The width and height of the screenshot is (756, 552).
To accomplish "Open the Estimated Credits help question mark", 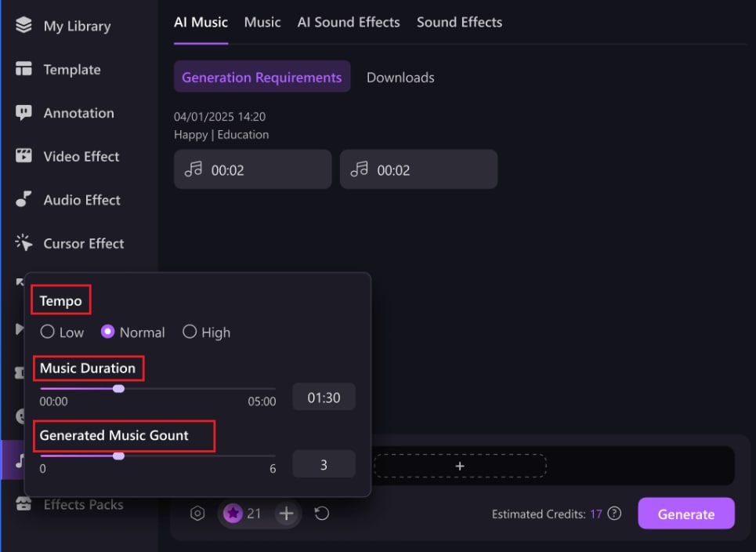I will (x=614, y=514).
